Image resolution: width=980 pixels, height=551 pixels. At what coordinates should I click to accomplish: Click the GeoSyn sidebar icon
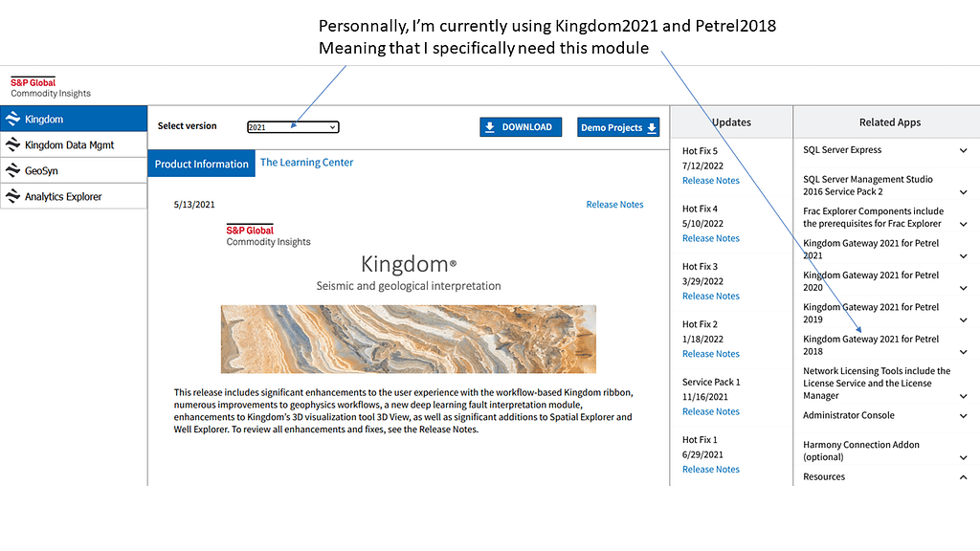click(12, 170)
